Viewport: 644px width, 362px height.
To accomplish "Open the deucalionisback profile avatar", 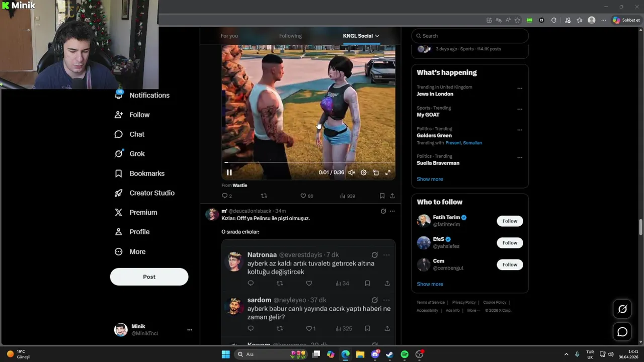I will coord(212,215).
